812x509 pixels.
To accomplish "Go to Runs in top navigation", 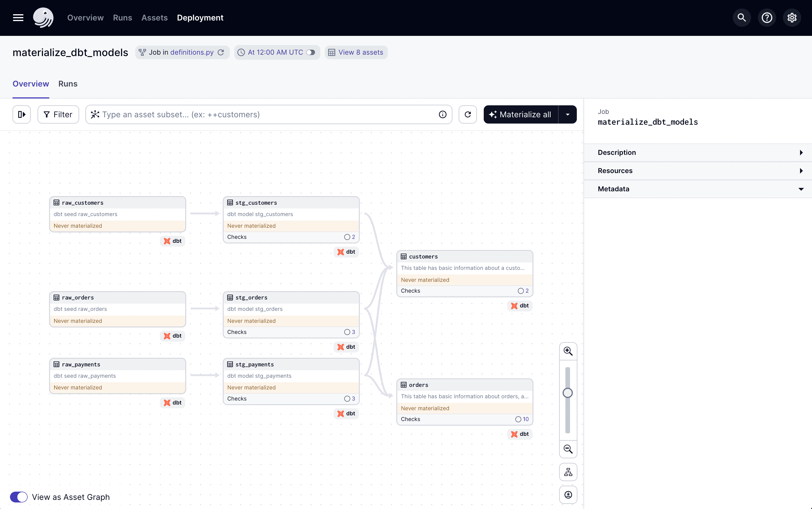I will coord(122,17).
